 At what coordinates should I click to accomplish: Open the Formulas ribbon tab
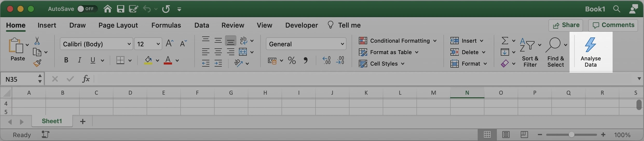pos(166,25)
